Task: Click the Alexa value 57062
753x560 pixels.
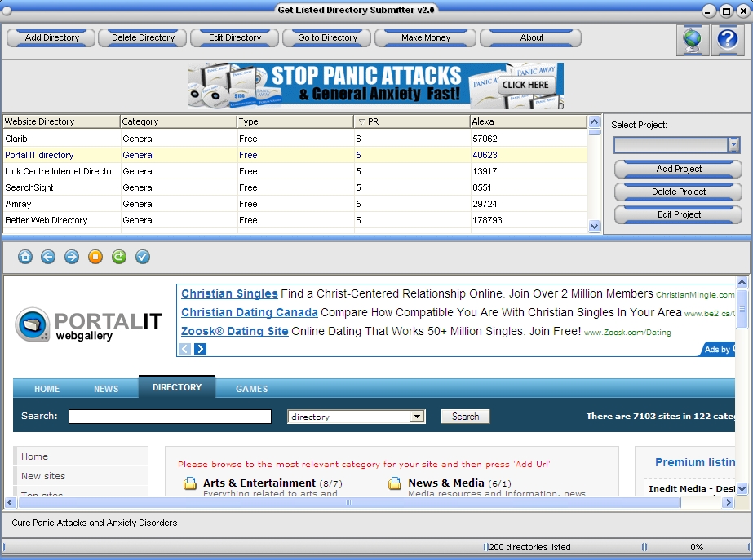Action: [x=485, y=139]
